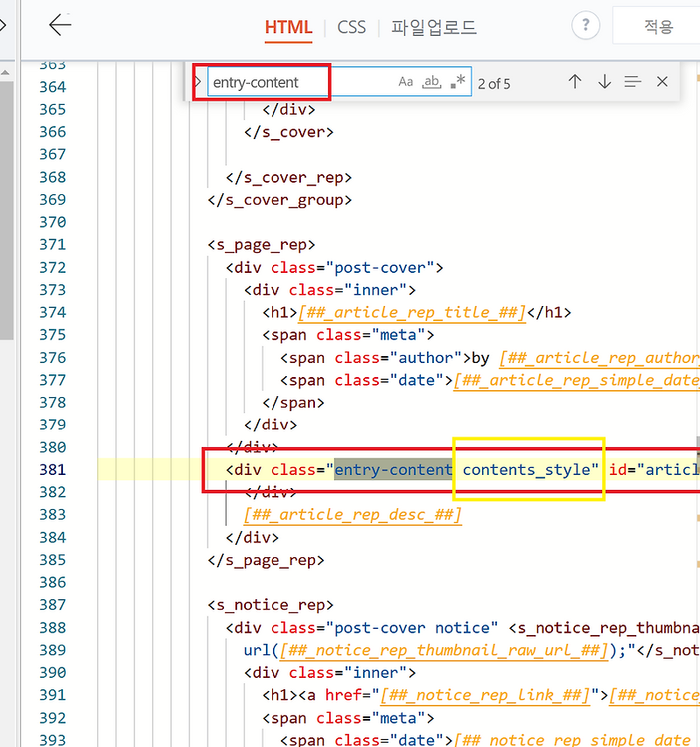Click the notice_rep_link href value
700x747 pixels.
coord(485,695)
